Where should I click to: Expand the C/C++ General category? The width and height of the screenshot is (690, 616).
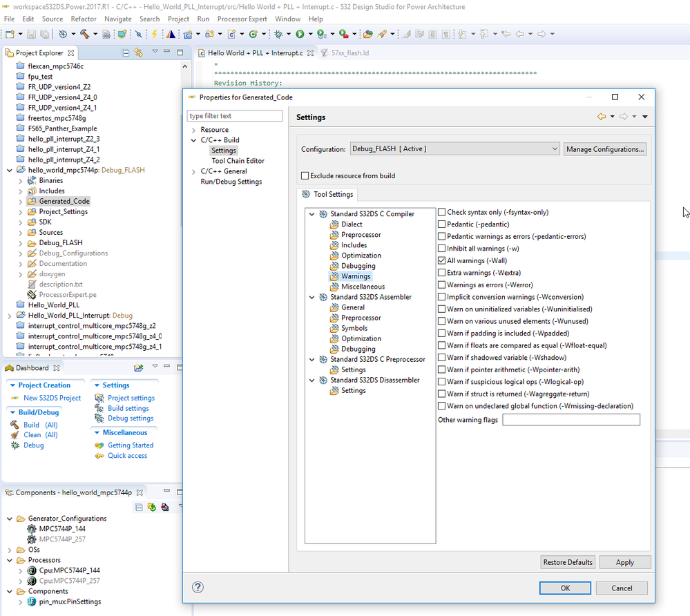pyautogui.click(x=193, y=171)
